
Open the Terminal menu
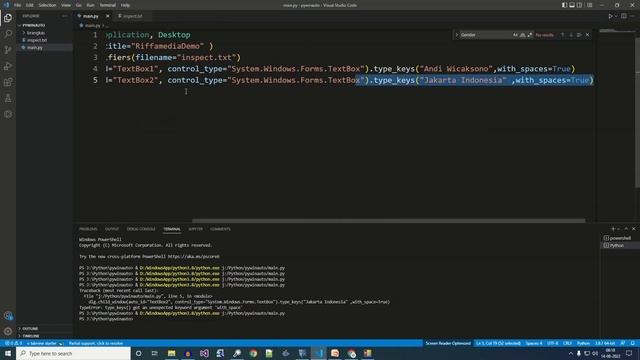(108, 5)
